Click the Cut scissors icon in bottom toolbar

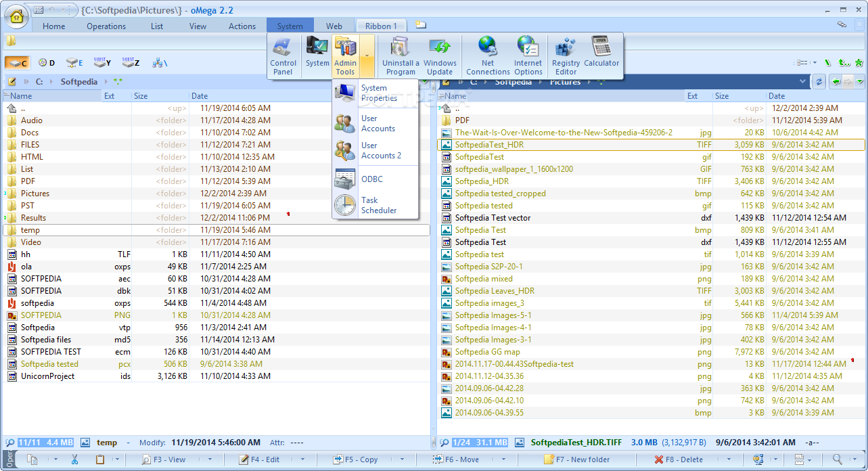74,459
